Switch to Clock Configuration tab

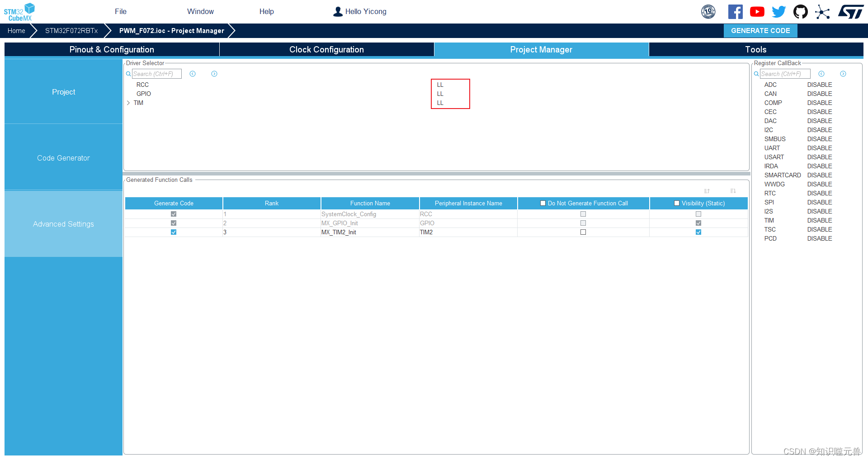326,49
